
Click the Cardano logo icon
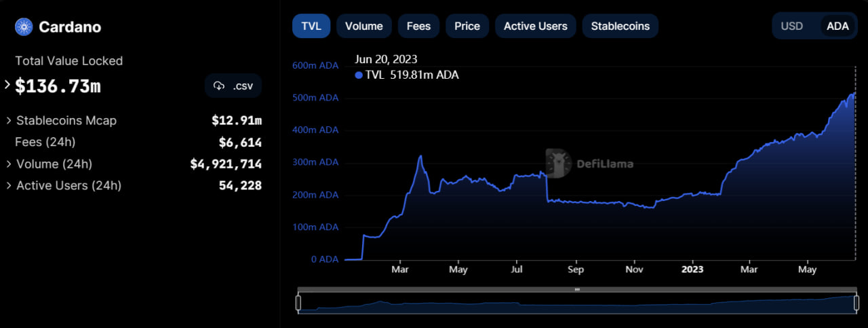click(x=24, y=27)
